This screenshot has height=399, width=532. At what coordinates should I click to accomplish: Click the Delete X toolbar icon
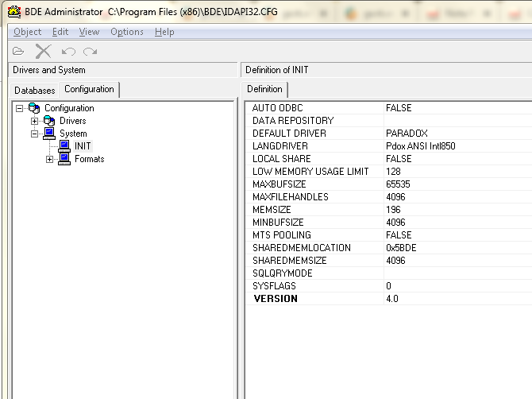(x=43, y=52)
